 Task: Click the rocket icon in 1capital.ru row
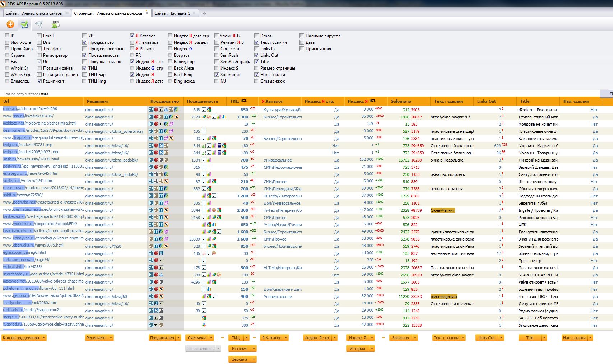171,138
